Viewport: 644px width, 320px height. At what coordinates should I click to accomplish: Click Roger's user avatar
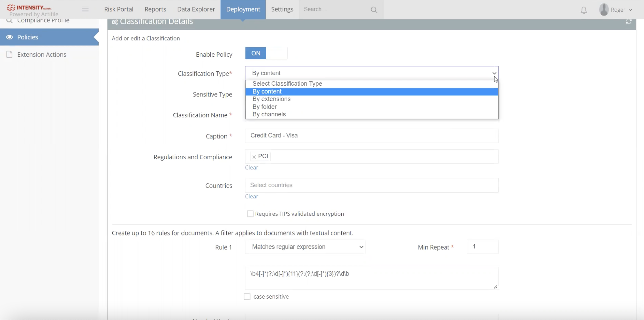[x=604, y=10]
